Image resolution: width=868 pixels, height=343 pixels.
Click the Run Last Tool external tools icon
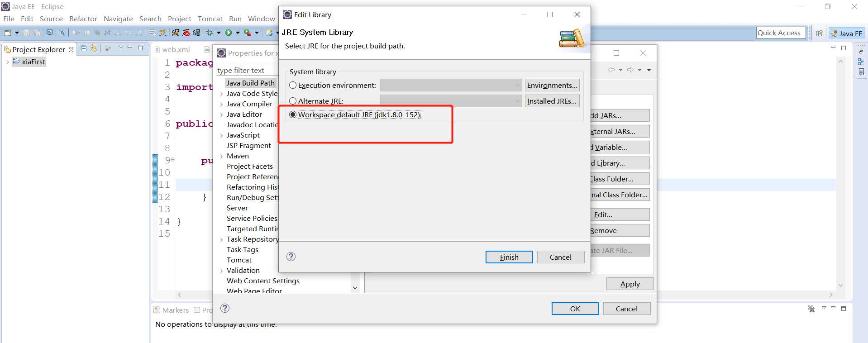(x=247, y=33)
